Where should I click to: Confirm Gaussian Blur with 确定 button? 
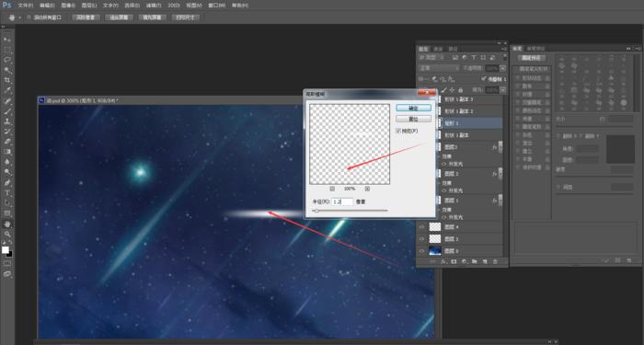(x=414, y=108)
